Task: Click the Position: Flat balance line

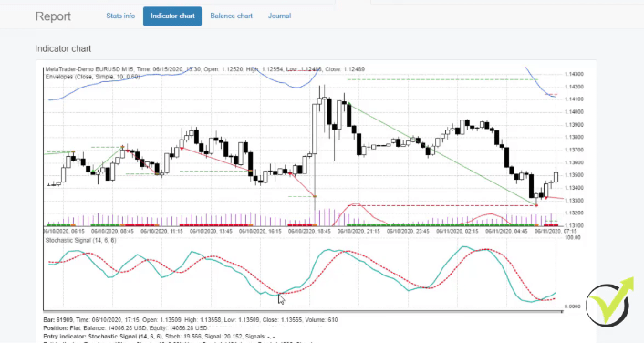Action: tap(125, 327)
